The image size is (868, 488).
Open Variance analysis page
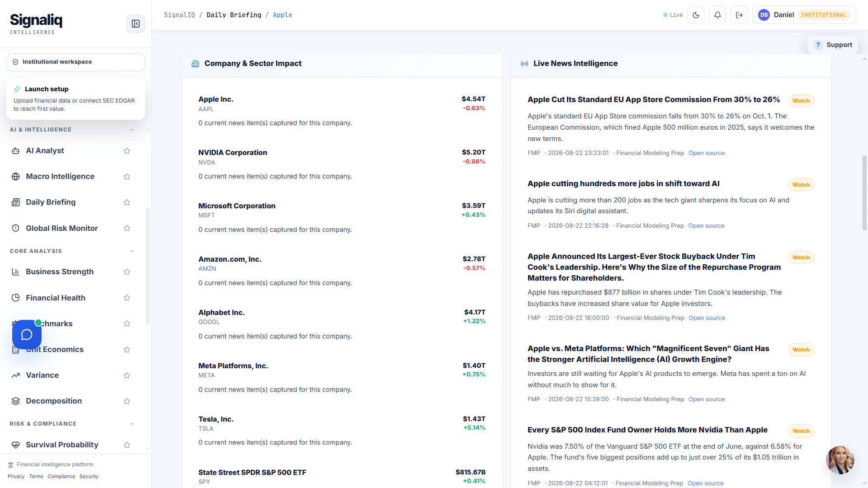[x=42, y=375]
